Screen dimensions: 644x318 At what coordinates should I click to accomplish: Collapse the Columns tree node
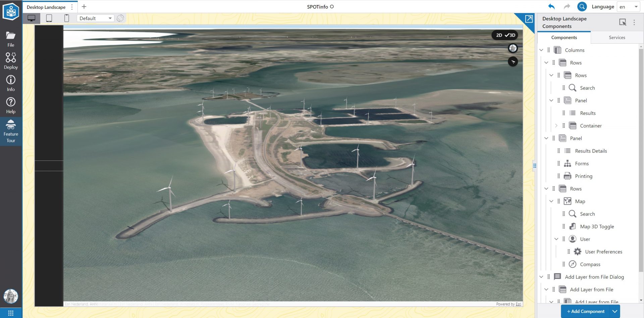tap(541, 50)
